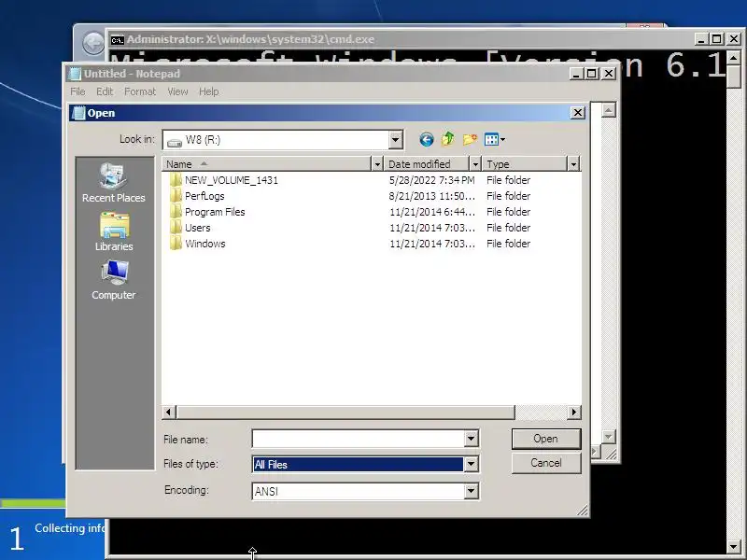Create a new folder in W8 drive
Image resolution: width=747 pixels, height=560 pixels.
470,139
